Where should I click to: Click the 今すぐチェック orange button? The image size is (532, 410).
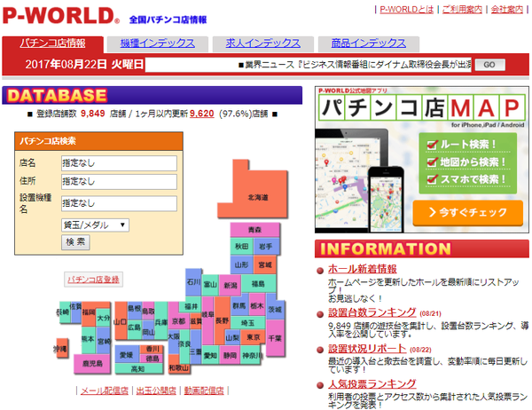[467, 213]
